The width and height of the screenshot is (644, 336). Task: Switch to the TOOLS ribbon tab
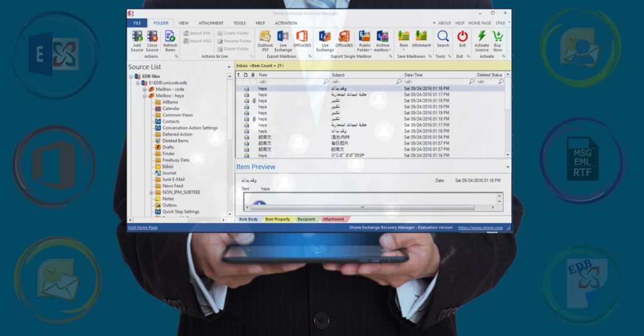pyautogui.click(x=240, y=23)
